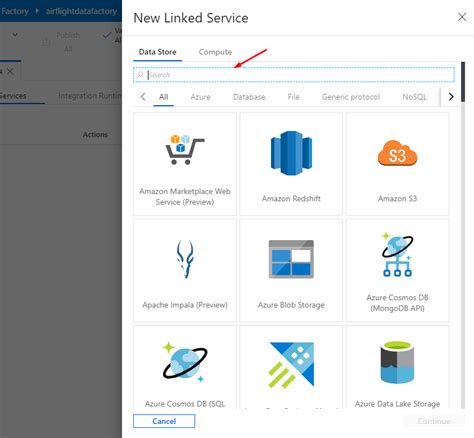This screenshot has height=438, width=474.
Task: Select the Apache Impala icon
Action: coord(185,259)
